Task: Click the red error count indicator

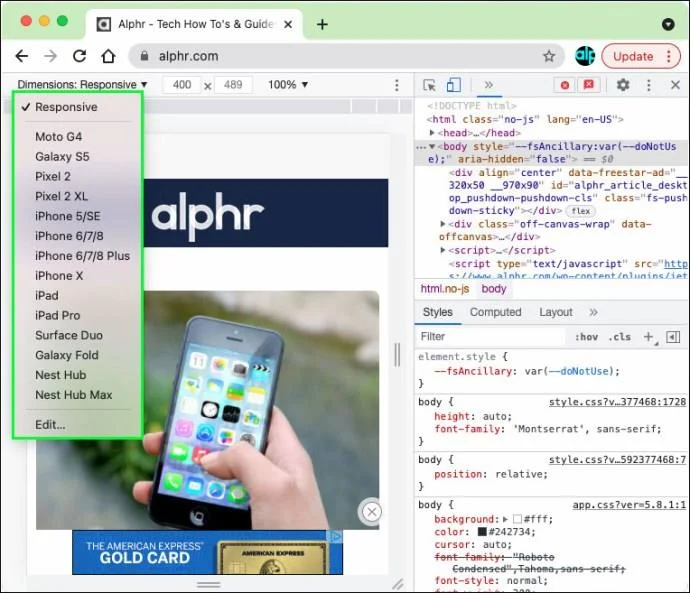Action: [565, 85]
